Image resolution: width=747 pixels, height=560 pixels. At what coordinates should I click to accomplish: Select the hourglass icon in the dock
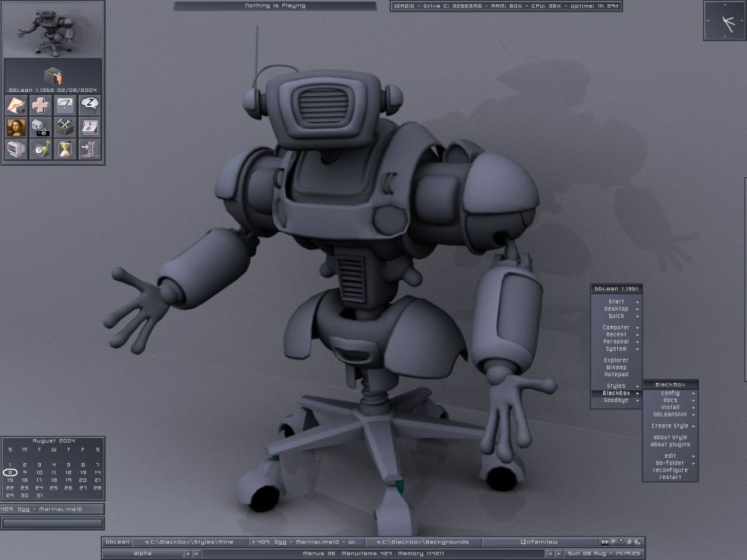[x=64, y=148]
